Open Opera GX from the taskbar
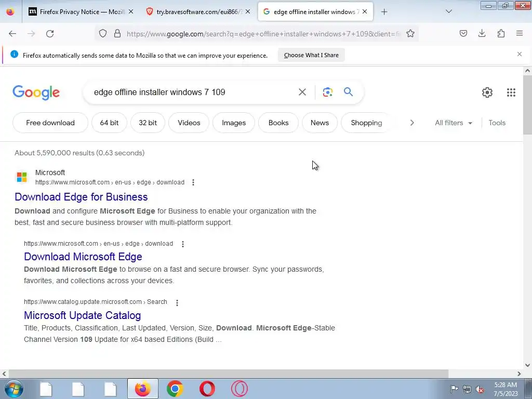 pyautogui.click(x=239, y=389)
